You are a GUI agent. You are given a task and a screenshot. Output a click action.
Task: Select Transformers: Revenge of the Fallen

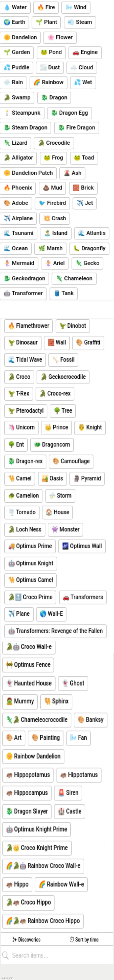56,631
